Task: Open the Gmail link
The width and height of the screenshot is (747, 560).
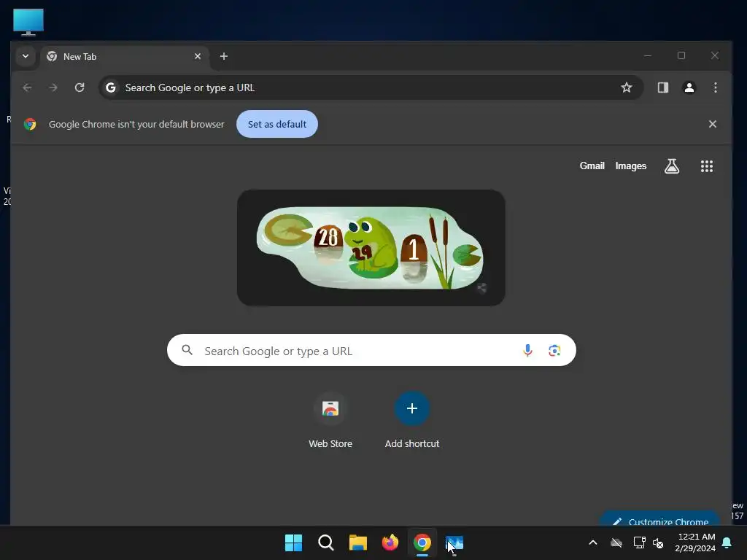Action: 592,166
